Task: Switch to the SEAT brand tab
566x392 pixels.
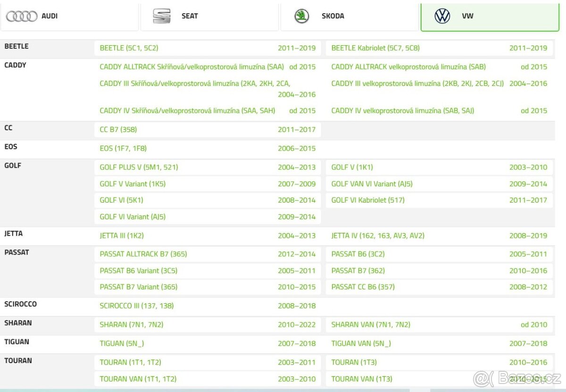Action: click(x=190, y=16)
